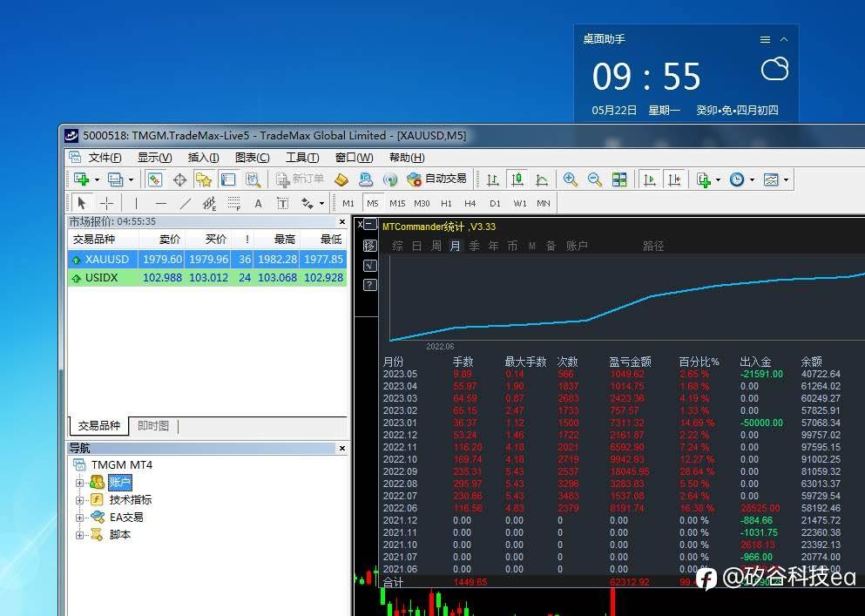
Task: Select the crosshair tool
Action: [x=106, y=203]
